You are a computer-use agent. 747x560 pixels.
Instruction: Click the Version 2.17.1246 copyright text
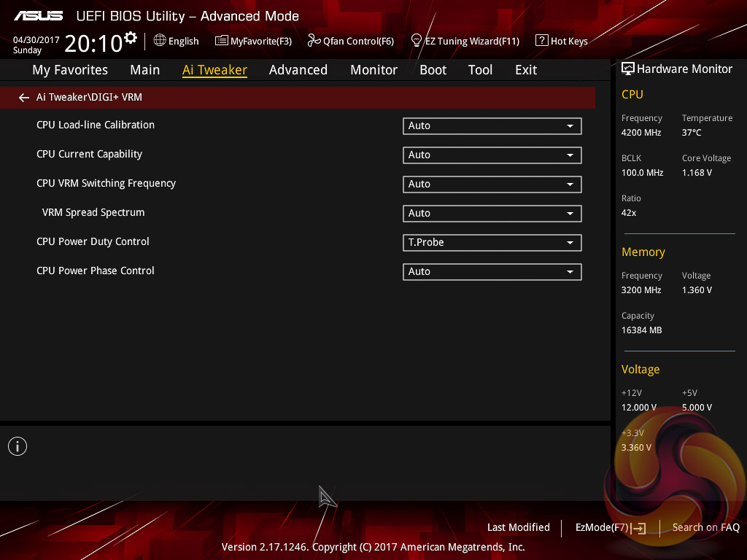click(373, 547)
